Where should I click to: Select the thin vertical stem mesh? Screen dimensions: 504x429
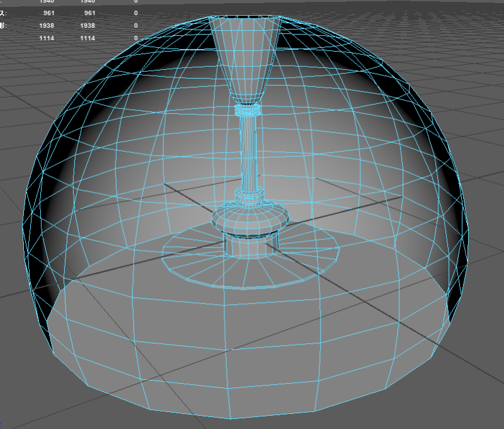click(248, 152)
